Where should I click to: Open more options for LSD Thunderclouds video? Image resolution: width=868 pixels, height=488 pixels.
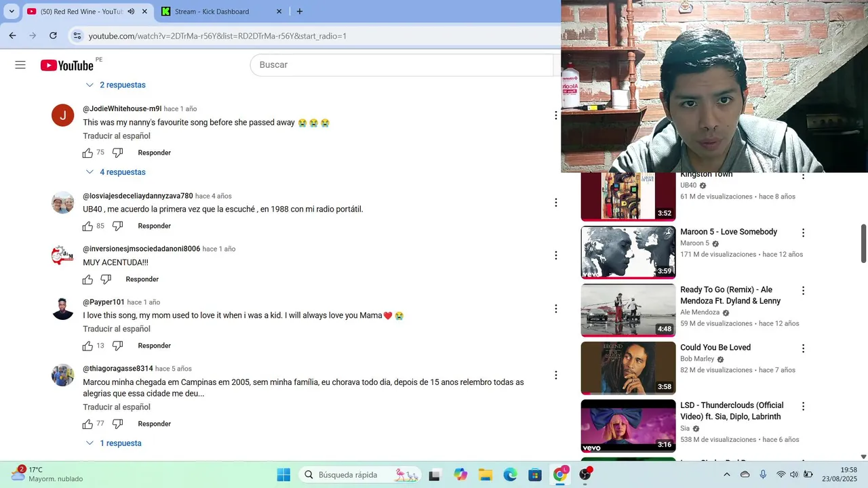(803, 407)
